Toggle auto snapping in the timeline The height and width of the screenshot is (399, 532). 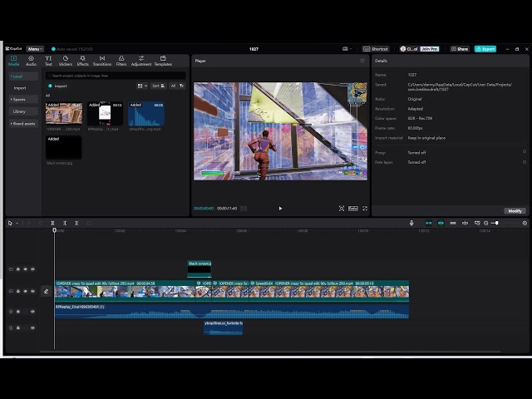(x=441, y=223)
